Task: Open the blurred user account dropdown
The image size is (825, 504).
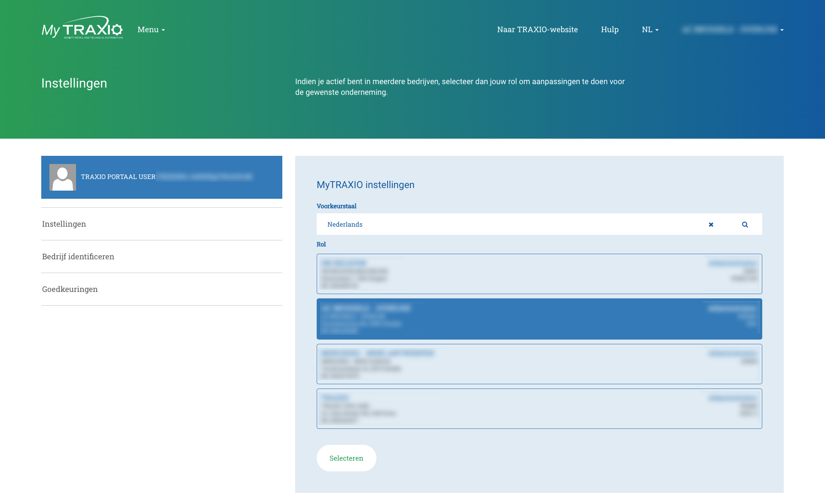Action: pos(733,30)
